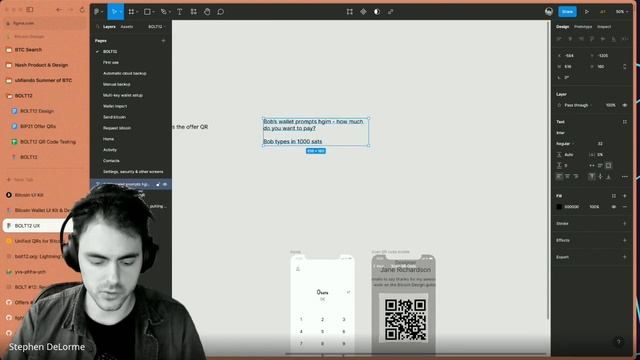Open Regular font weight dropdown
Image resolution: width=640 pixels, height=360 pixels.
[565, 144]
